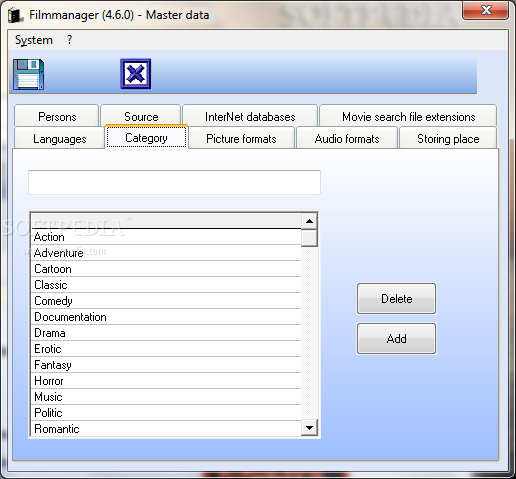Switch to the Picture formats tab
This screenshot has width=516, height=479.
[x=241, y=138]
